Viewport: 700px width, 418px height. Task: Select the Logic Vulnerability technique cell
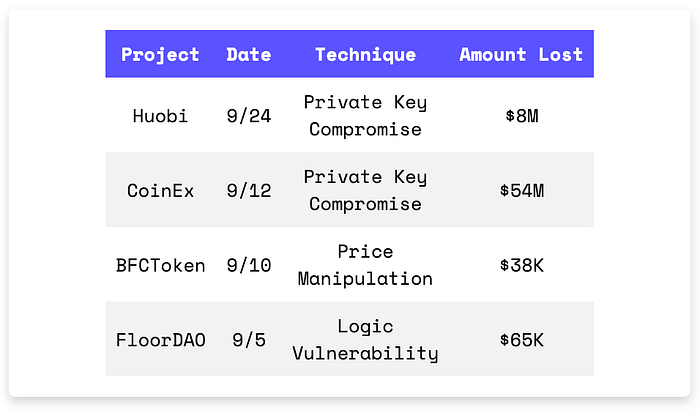(365, 339)
